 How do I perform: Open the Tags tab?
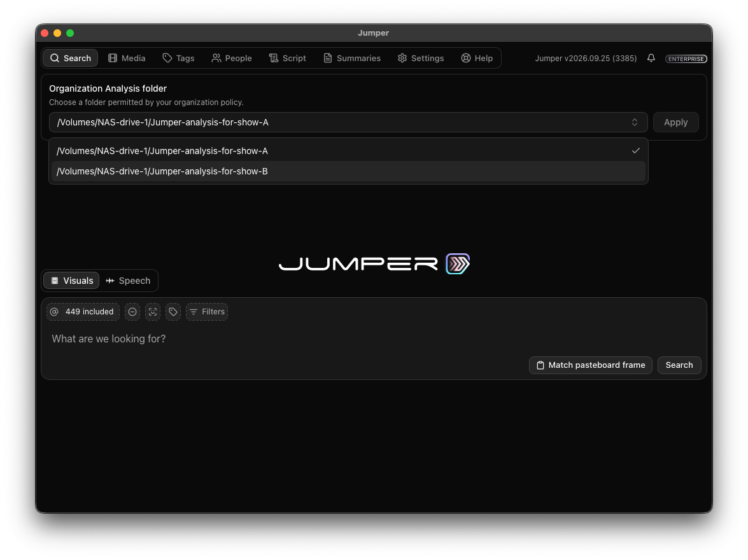(178, 58)
